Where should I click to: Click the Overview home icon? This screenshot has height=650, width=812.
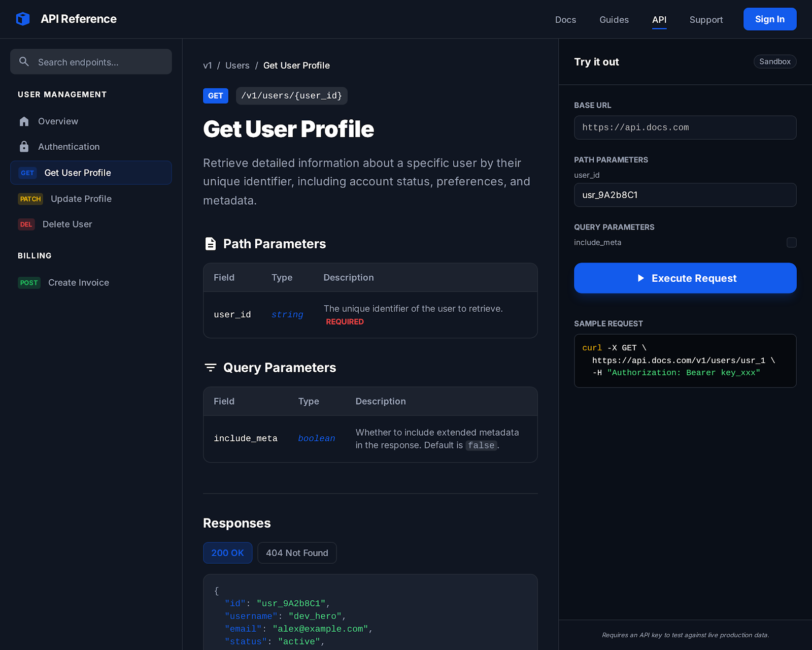[x=24, y=121]
